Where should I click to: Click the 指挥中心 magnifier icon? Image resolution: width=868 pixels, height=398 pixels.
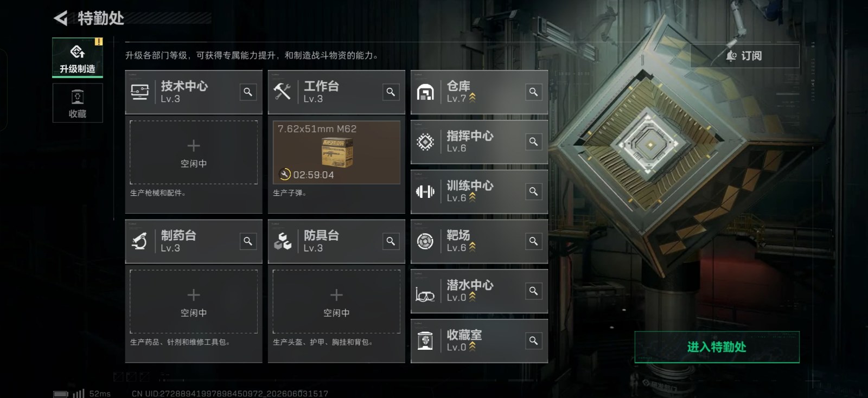tap(534, 142)
